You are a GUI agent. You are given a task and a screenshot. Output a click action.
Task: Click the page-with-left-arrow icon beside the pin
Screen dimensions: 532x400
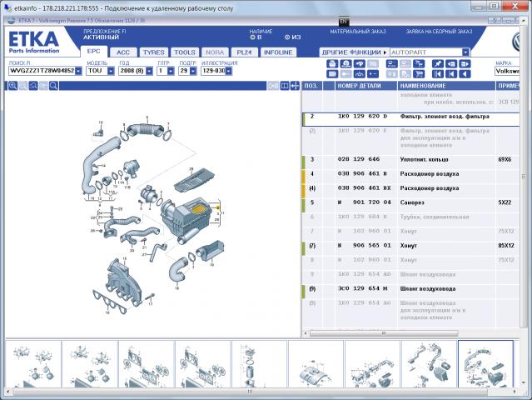tap(451, 64)
